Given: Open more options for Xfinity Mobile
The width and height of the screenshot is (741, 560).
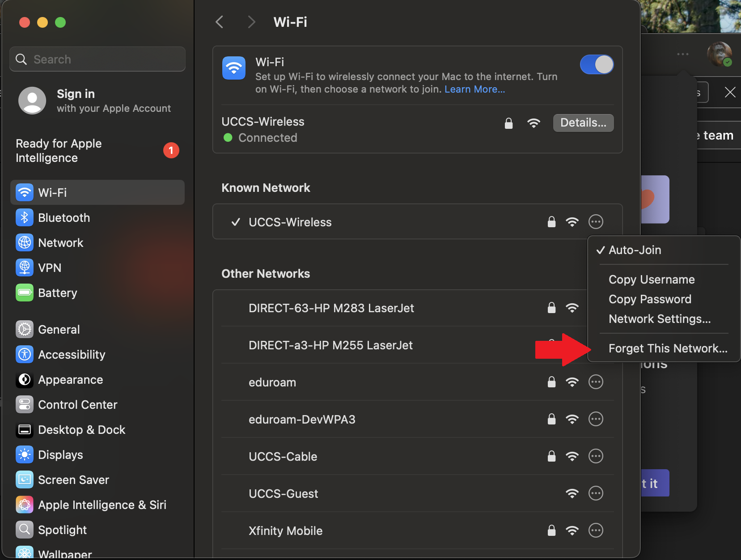Looking at the screenshot, I should coord(596,530).
